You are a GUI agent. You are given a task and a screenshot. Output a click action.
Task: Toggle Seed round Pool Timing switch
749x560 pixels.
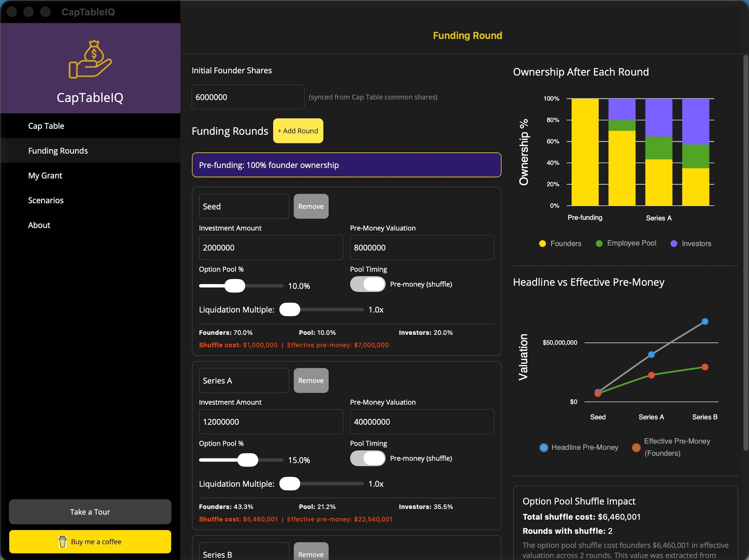368,284
